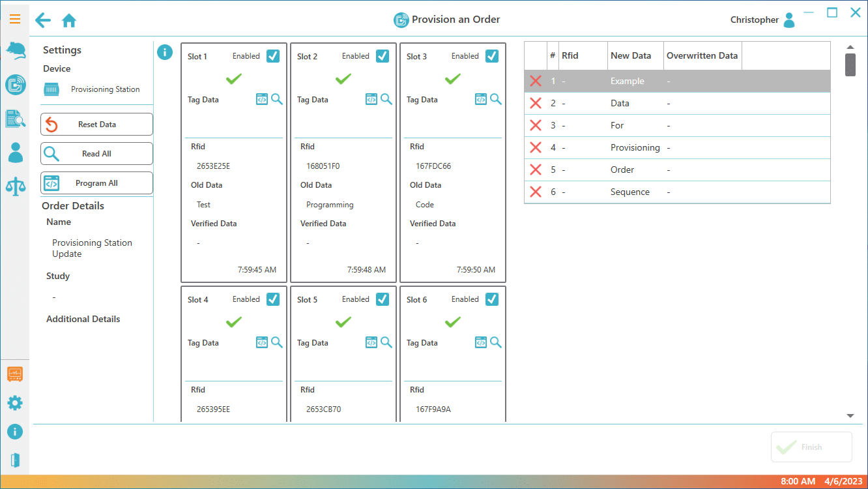Click the read magnifier icon in Slot 3
Image resolution: width=868 pixels, height=489 pixels.
point(496,99)
